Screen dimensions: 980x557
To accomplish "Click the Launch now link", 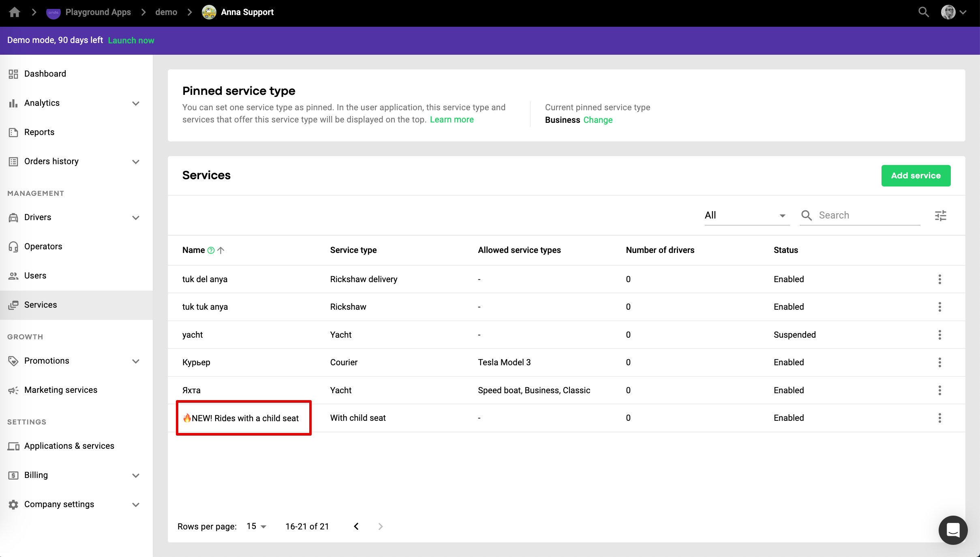I will [x=131, y=41].
